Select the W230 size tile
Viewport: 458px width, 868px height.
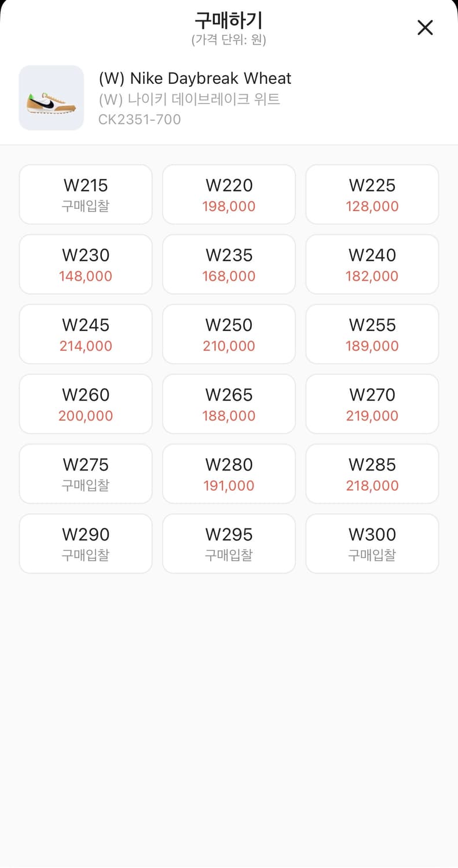[86, 264]
